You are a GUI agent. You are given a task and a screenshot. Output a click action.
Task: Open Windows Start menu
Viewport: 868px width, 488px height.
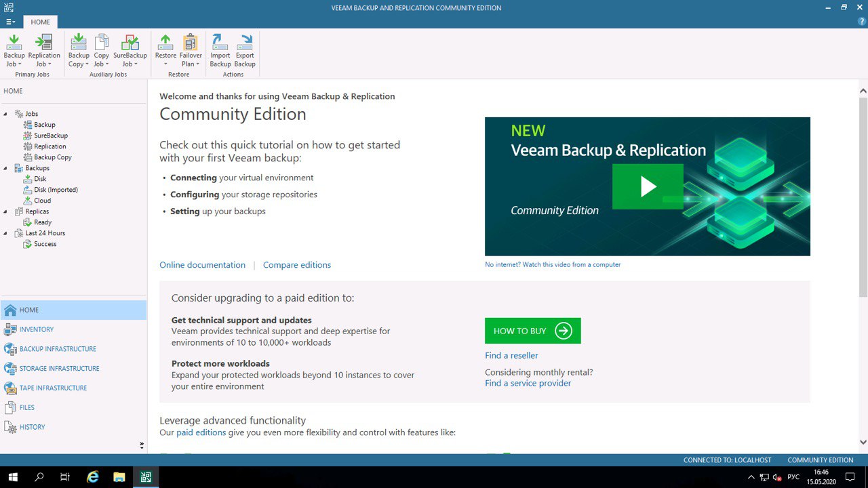13,477
